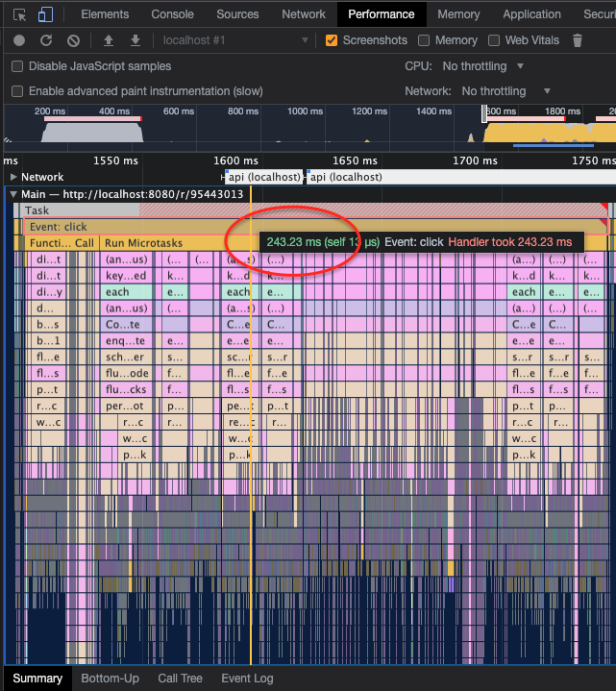
Task: Click the 1200 ms overview mark
Action: click(x=369, y=111)
